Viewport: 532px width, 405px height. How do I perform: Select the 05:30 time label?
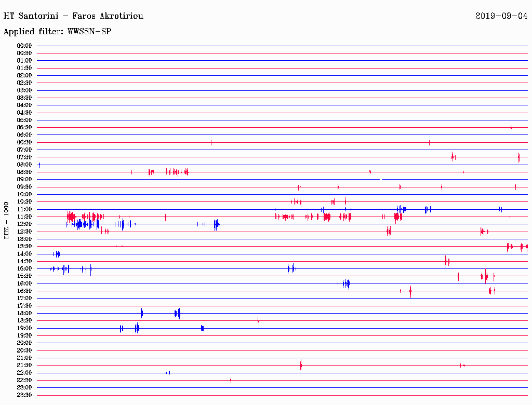point(24,128)
